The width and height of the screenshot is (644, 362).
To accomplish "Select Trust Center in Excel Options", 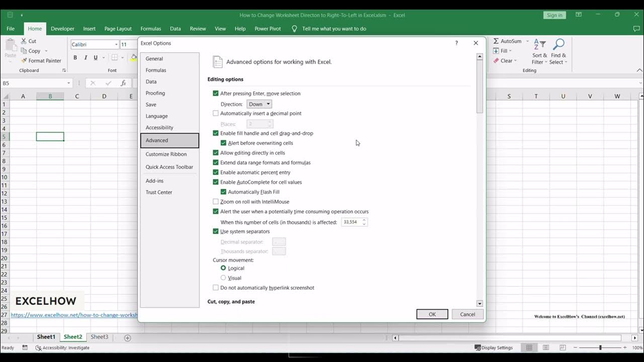I will pos(170,193).
